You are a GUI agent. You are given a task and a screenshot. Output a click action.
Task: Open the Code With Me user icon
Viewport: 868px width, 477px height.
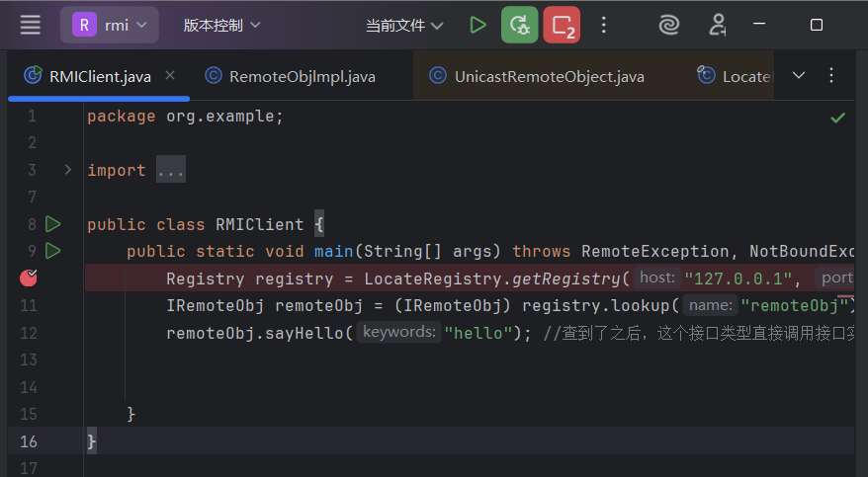717,25
